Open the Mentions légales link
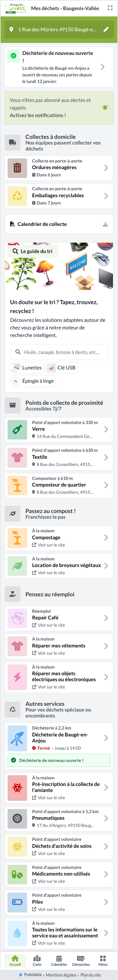 click(61, 975)
